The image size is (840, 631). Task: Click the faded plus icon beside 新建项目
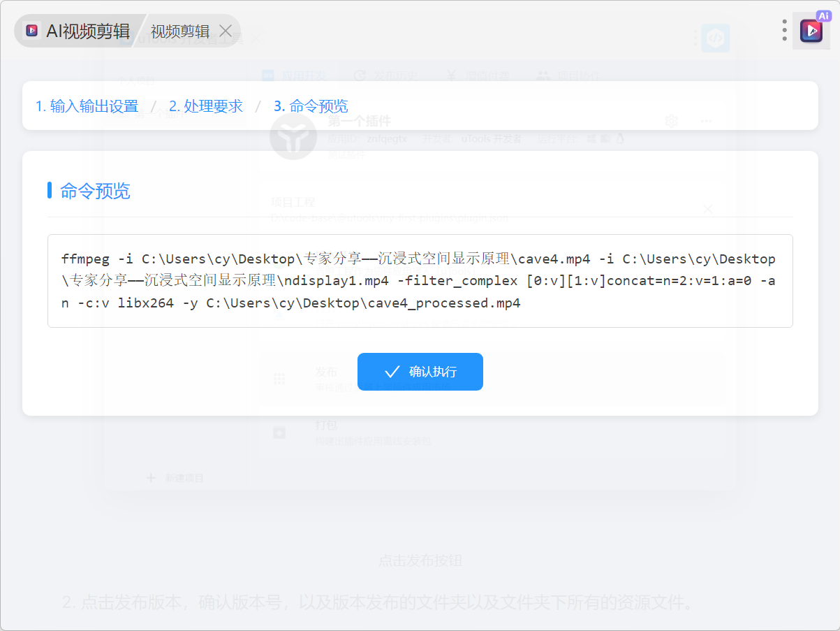tap(151, 478)
